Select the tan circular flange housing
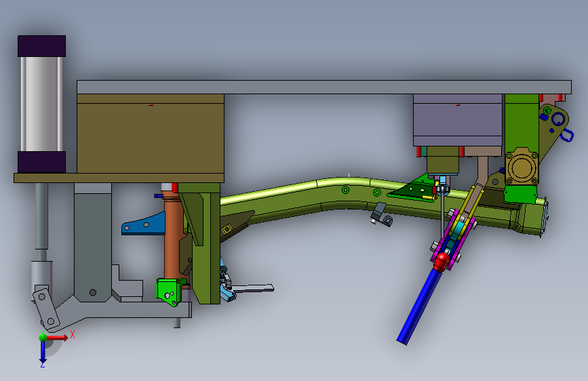Viewport: 588px width, 381px height. tap(522, 167)
